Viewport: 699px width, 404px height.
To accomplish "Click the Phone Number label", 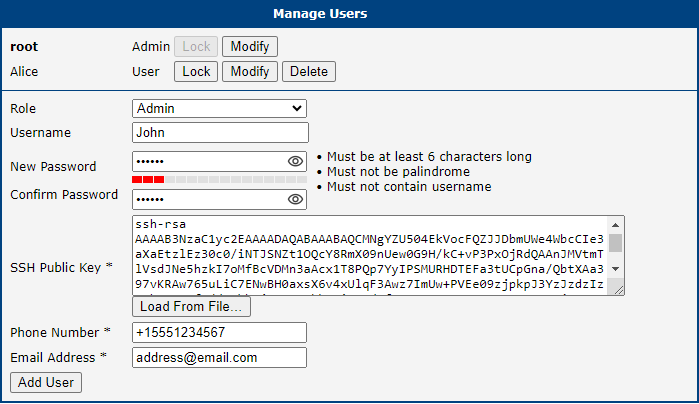I will [60, 333].
